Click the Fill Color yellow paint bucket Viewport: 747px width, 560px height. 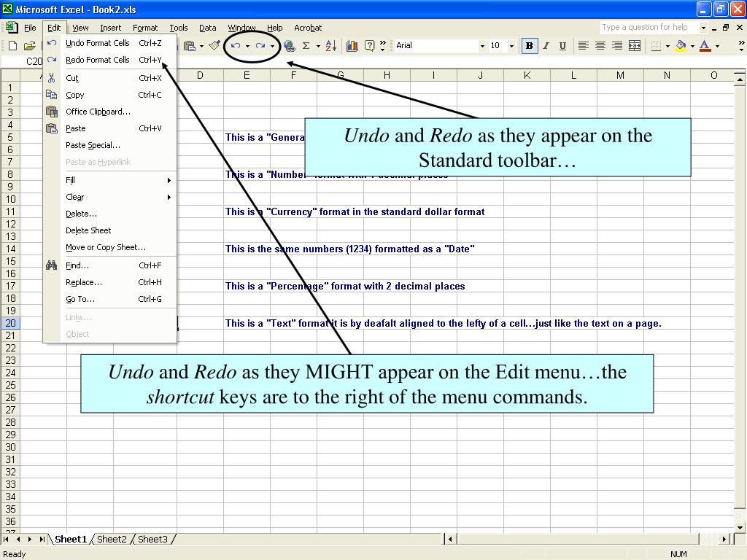(x=681, y=46)
